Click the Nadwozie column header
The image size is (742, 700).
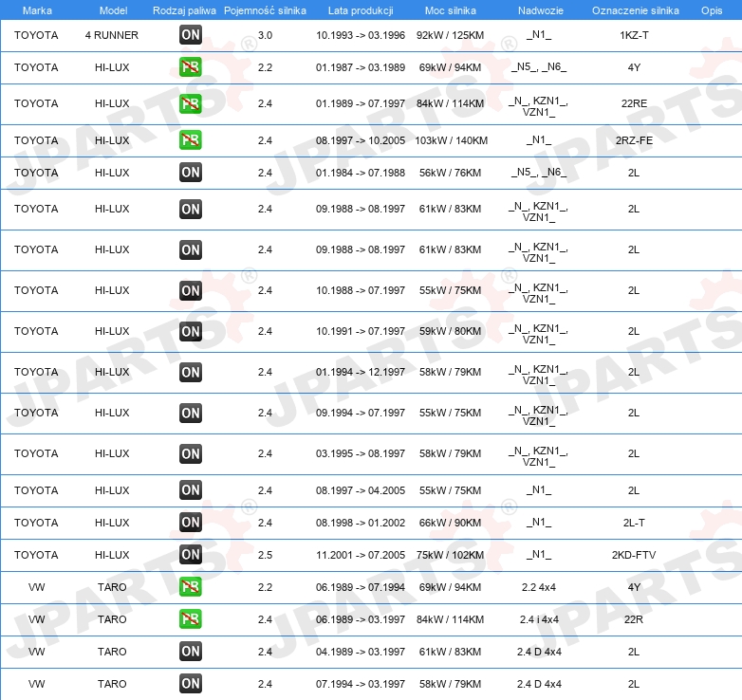541,10
